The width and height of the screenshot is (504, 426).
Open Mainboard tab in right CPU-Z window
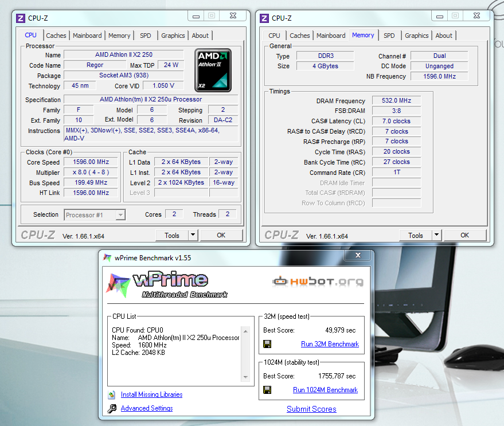[331, 36]
